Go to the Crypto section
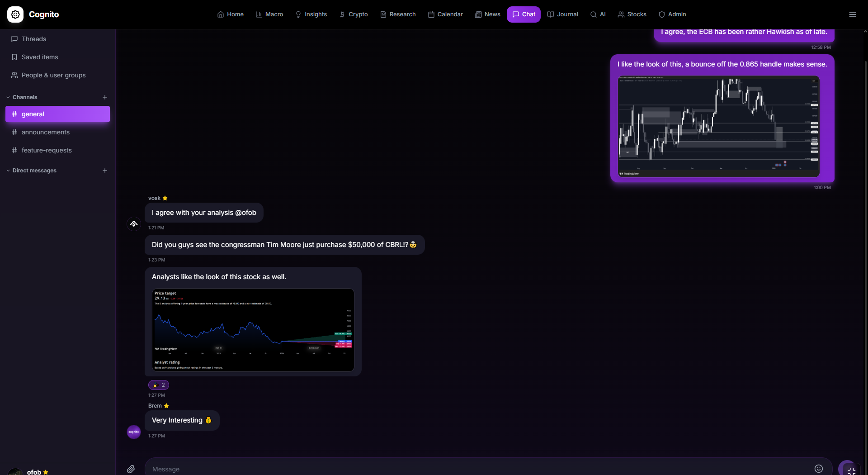Screen dimensions: 868x475 pos(353,14)
